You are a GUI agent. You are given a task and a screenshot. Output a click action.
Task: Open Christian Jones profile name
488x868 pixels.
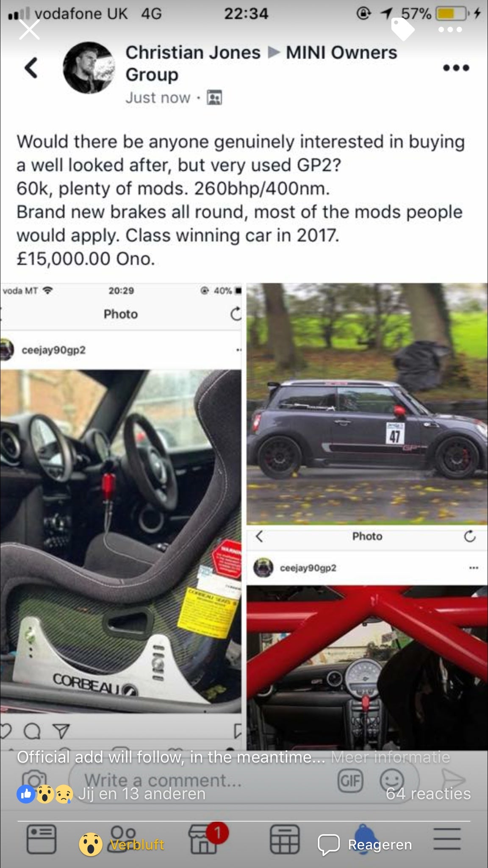pos(193,53)
